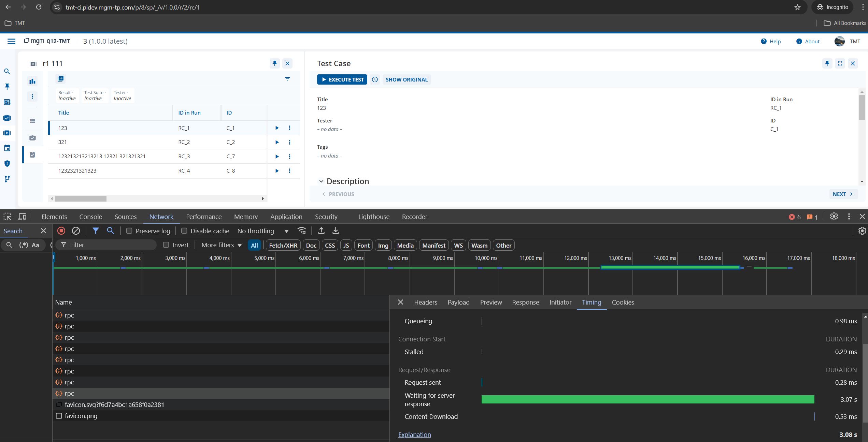Check the Disable cache option

point(184,231)
